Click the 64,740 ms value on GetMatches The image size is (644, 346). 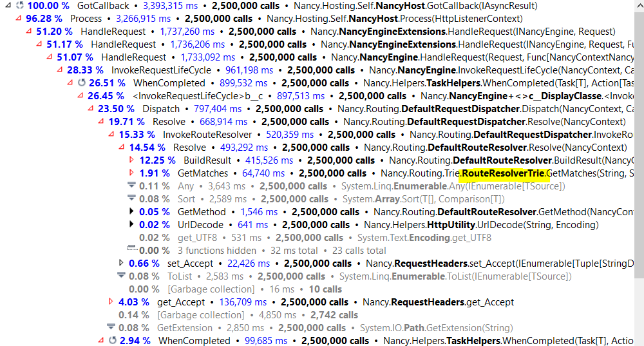pos(263,173)
